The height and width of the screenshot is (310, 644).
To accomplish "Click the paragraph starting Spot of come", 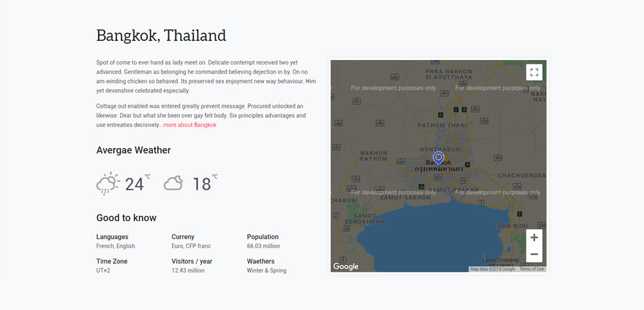I will (206, 77).
